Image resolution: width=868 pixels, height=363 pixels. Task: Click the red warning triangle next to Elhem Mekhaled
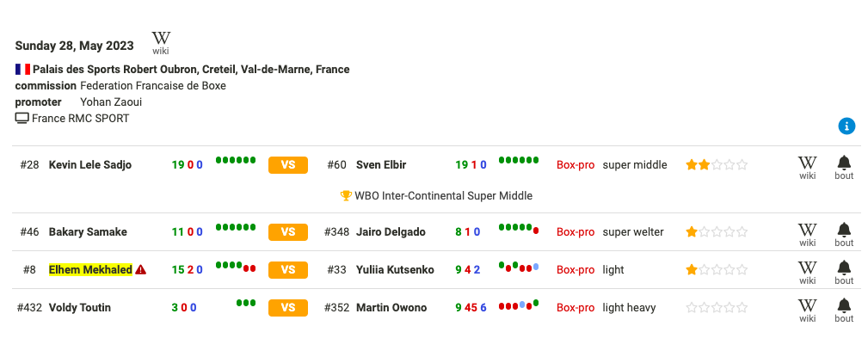140,270
